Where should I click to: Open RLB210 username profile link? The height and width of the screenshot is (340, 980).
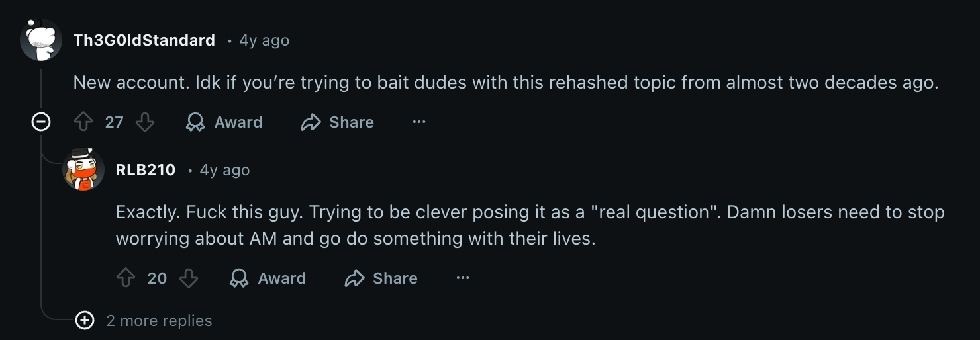pos(146,170)
